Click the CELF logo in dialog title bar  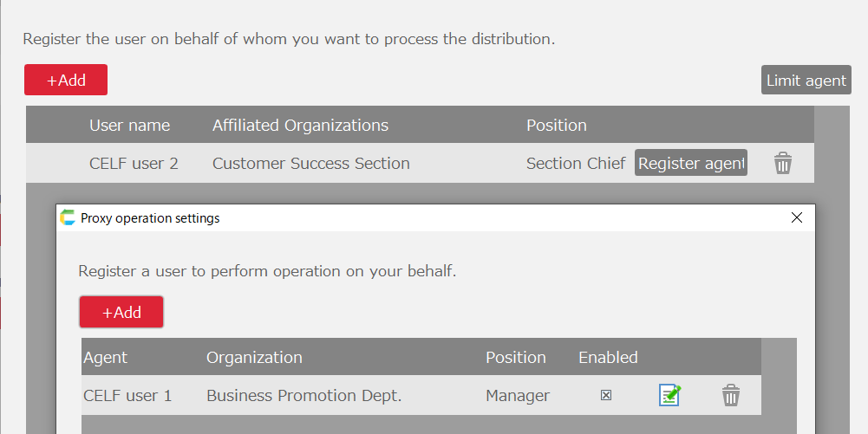coord(68,217)
